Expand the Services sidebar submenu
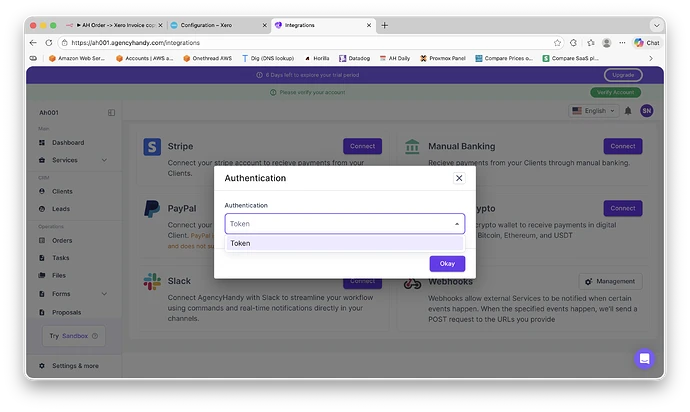 [x=102, y=160]
